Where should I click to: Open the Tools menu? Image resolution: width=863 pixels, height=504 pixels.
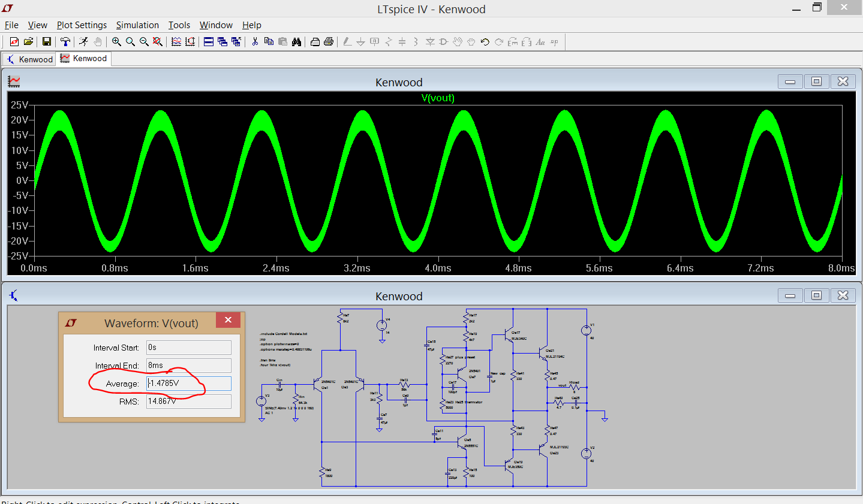click(179, 25)
